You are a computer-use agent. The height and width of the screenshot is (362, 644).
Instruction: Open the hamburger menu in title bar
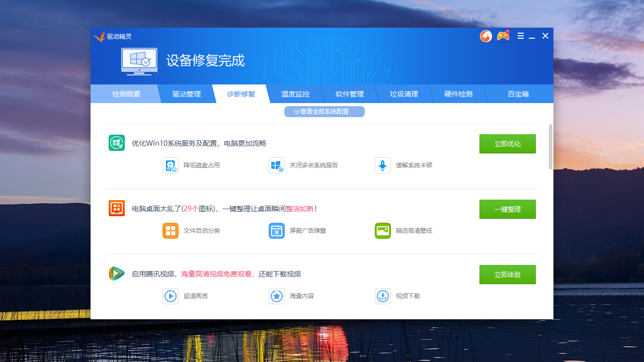point(520,36)
